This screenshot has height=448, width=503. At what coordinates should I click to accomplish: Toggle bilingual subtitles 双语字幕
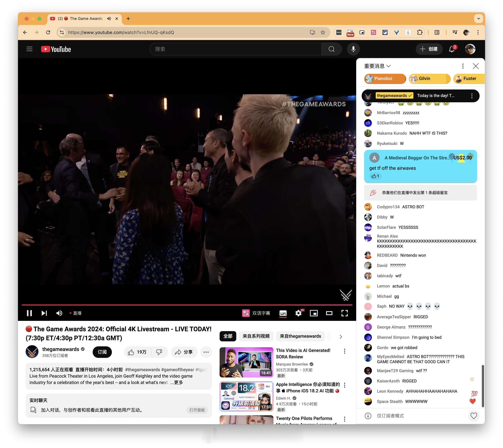pyautogui.click(x=256, y=313)
